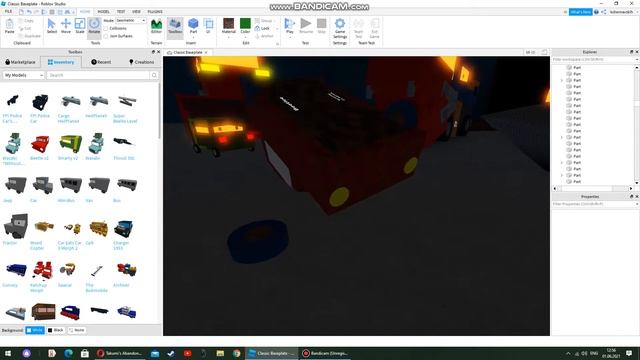Select None toolbox background
The width and height of the screenshot is (640, 360).
pos(77,330)
